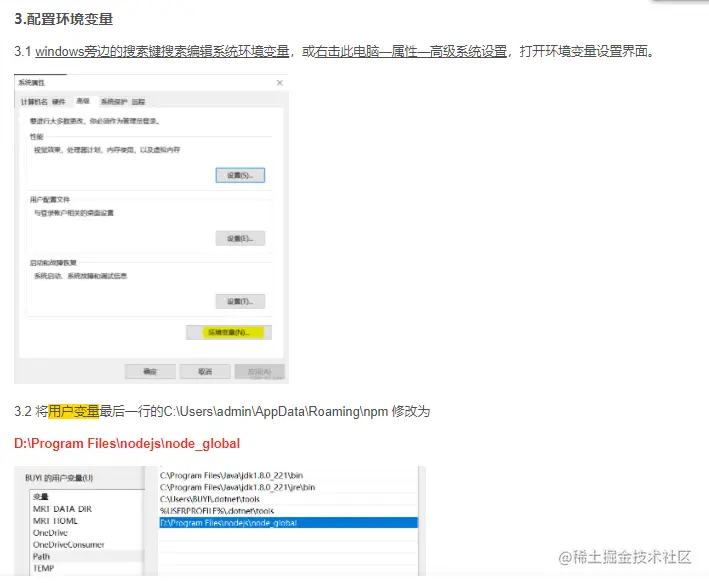Select the jdk1.8.0_221\jre\bin path entry

click(x=288, y=487)
